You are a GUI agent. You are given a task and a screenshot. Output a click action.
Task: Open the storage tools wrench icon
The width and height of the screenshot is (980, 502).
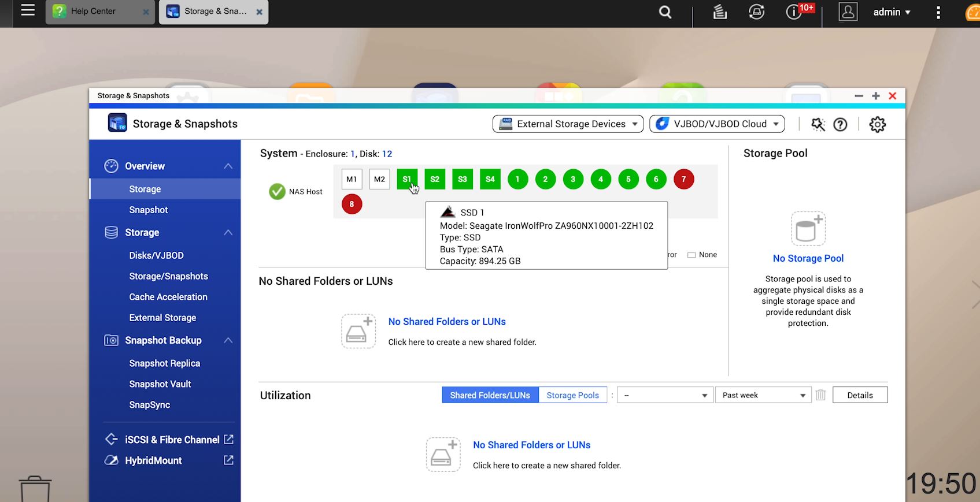point(818,124)
